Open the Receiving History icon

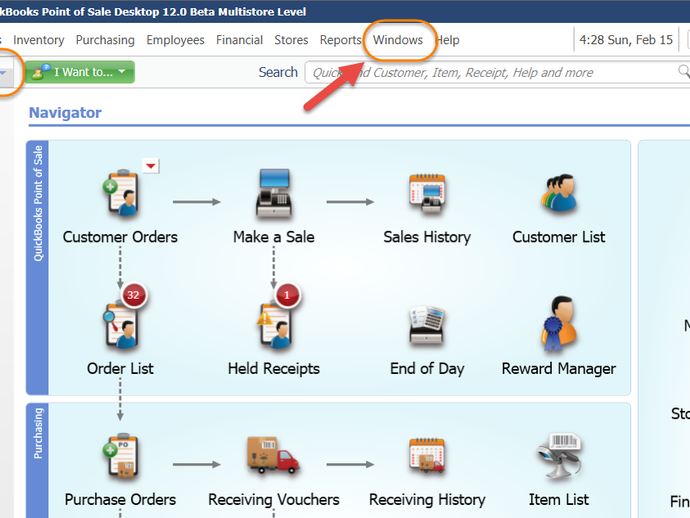point(427,456)
